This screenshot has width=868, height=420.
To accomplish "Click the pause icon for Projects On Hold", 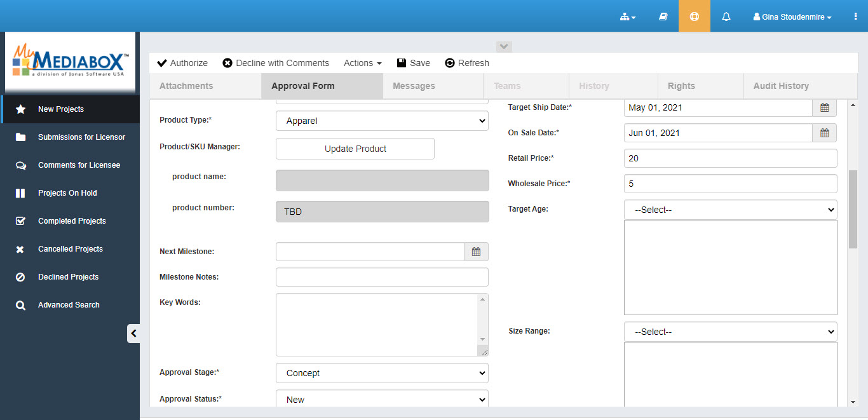I will [x=20, y=193].
